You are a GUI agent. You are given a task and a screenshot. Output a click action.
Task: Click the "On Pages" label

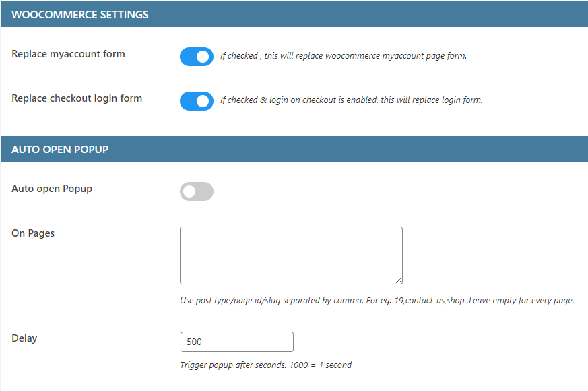coord(33,233)
